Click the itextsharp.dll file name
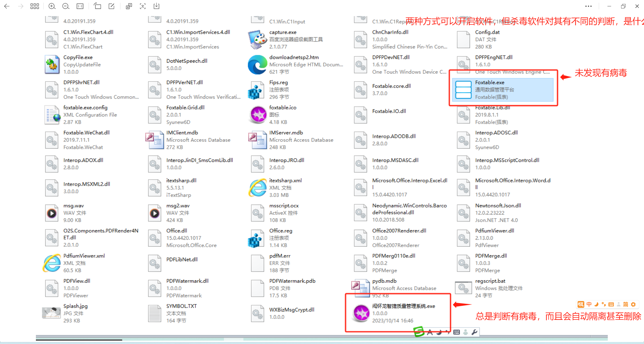 point(181,180)
